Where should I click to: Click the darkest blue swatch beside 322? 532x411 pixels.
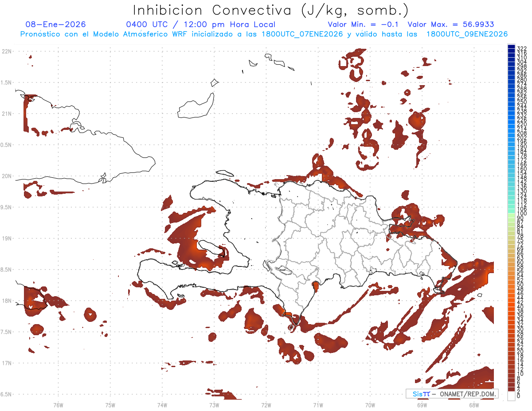click(511, 46)
